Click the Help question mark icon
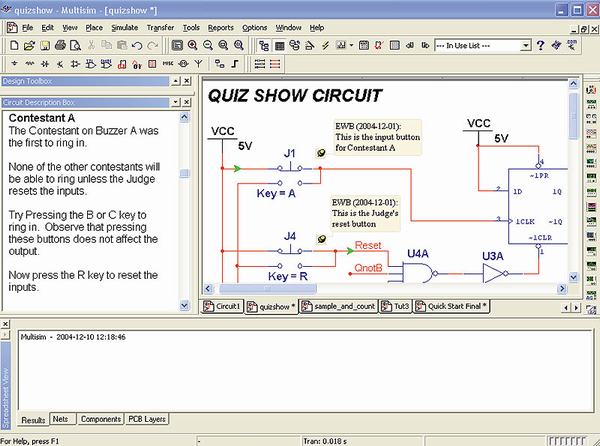This screenshot has width=600, height=446. click(x=541, y=45)
